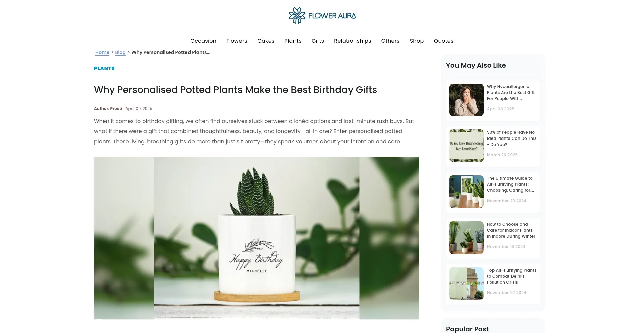Click the PLANTS category label
Viewport: 644px width, 333px height.
pos(104,68)
